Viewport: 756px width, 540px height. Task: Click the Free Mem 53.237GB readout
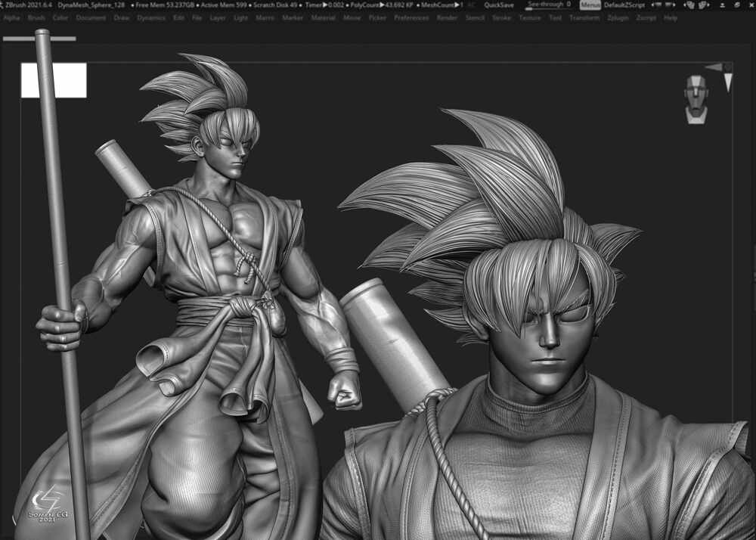(164, 5)
